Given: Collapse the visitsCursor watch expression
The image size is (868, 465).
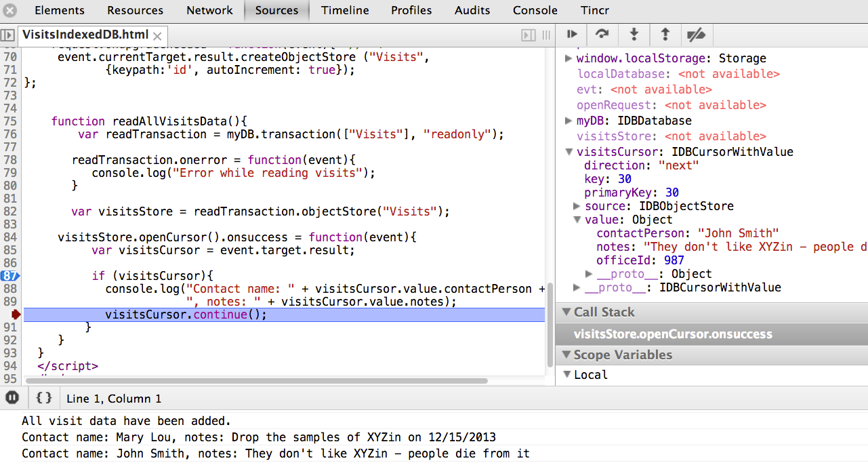Looking at the screenshot, I should click(569, 153).
